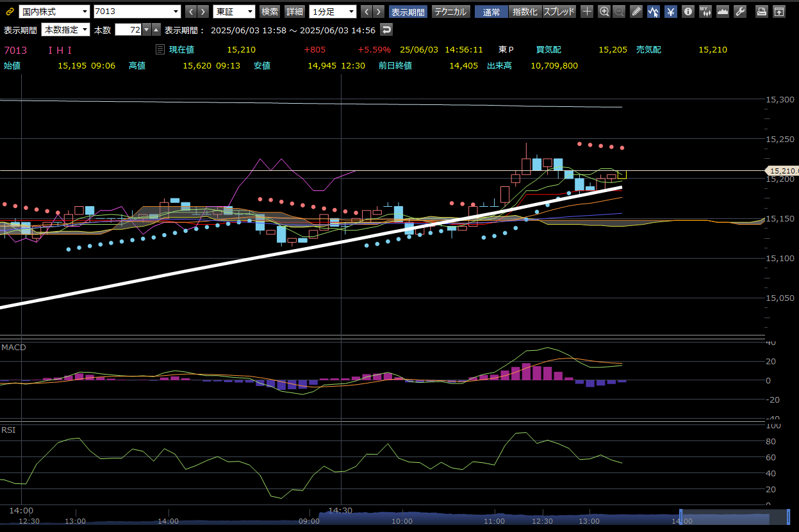The height and width of the screenshot is (532, 799).
Task: Toggle the yen price display button
Action: point(670,12)
